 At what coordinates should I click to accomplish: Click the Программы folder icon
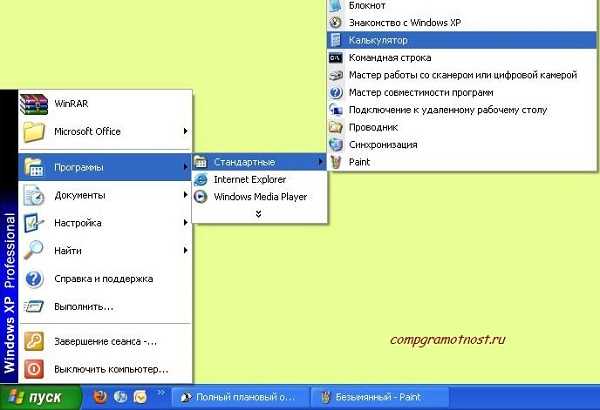(x=34, y=167)
